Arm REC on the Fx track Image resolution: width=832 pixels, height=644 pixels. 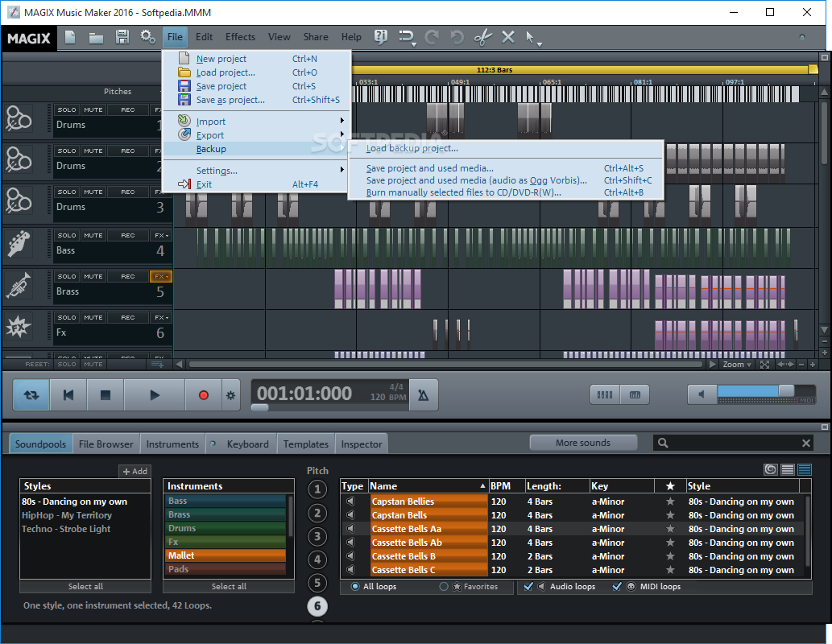pyautogui.click(x=128, y=317)
